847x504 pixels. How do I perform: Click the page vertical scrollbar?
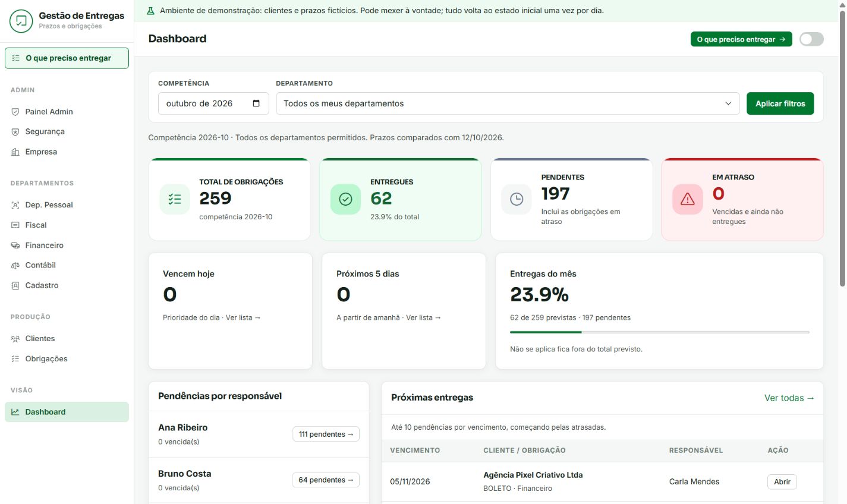point(842,149)
